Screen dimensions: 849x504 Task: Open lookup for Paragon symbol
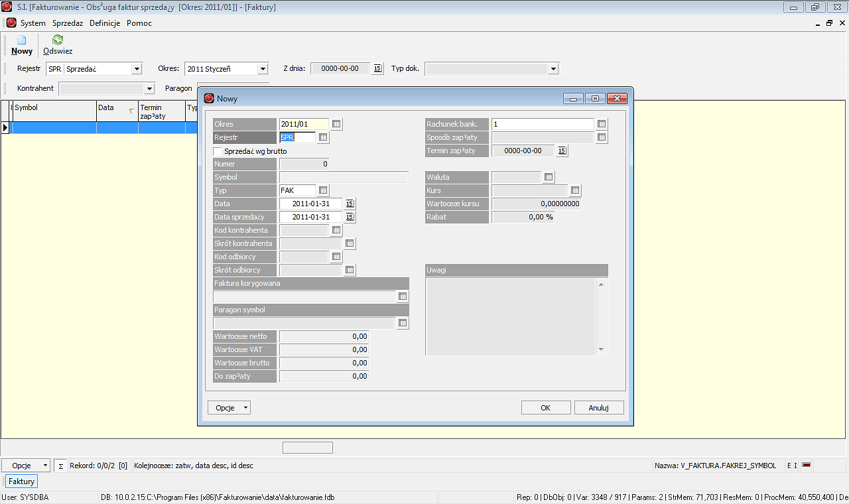(403, 323)
